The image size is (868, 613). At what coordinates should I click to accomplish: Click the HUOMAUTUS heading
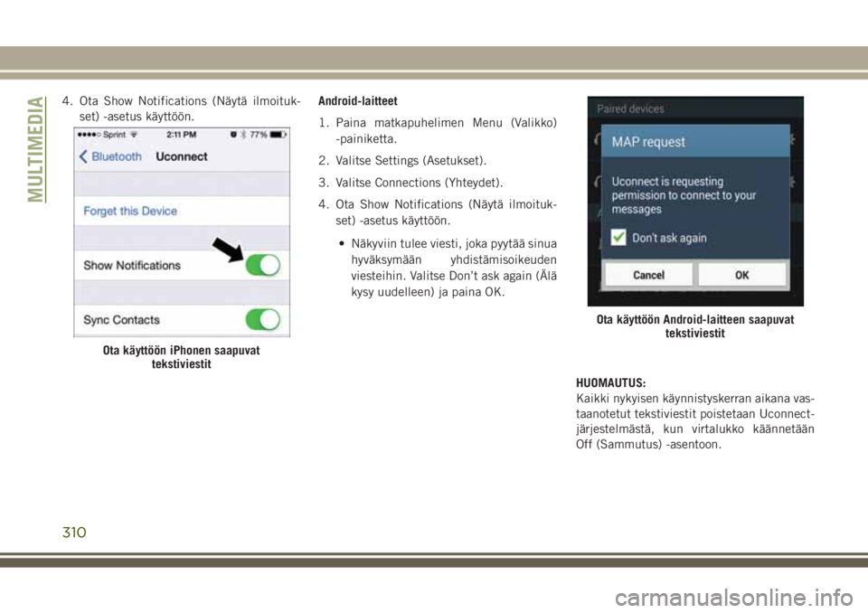coord(610,383)
